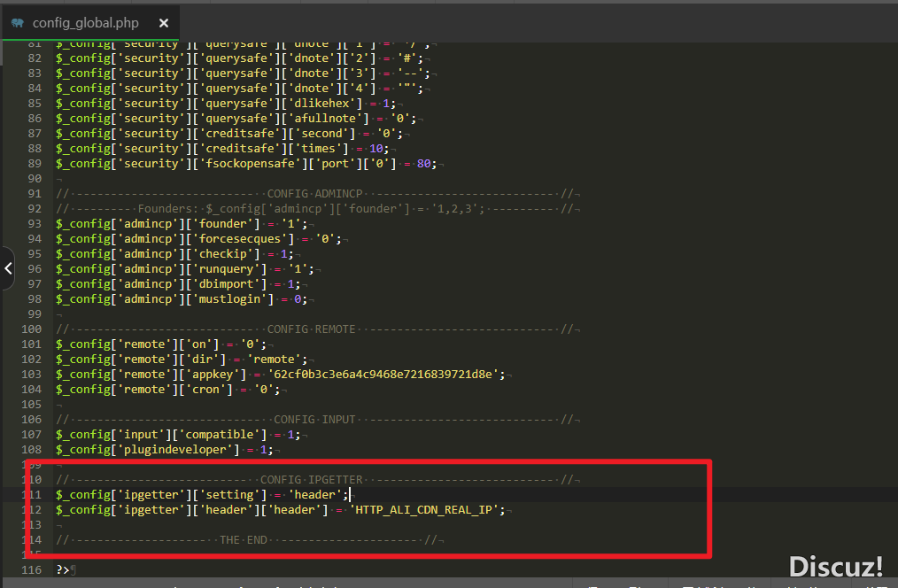The width and height of the screenshot is (898, 588).
Task: Select the config_global.php tab
Action: pyautogui.click(x=89, y=22)
